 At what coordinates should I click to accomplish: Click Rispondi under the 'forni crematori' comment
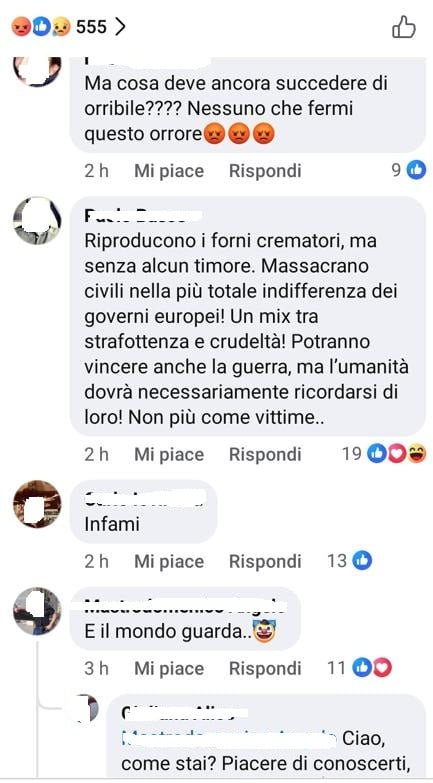tap(265, 454)
